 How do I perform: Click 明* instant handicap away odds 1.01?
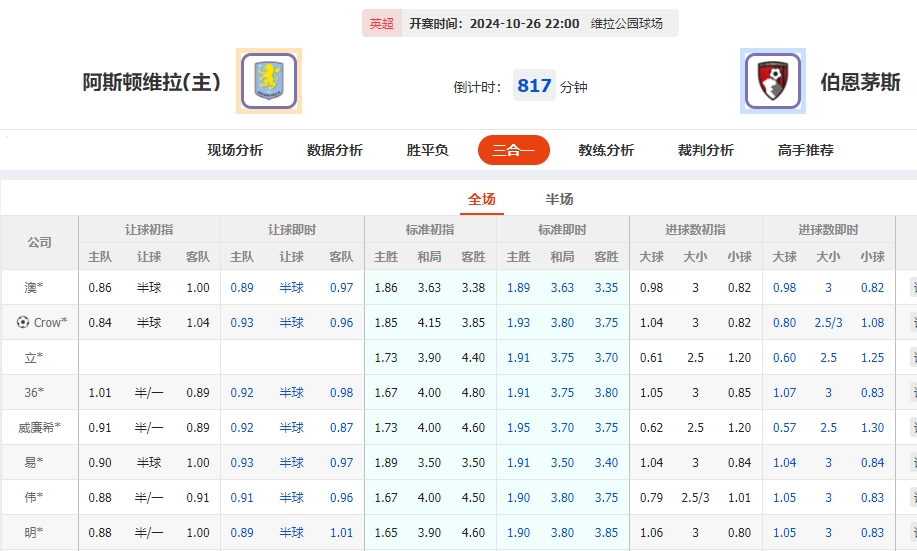(341, 533)
